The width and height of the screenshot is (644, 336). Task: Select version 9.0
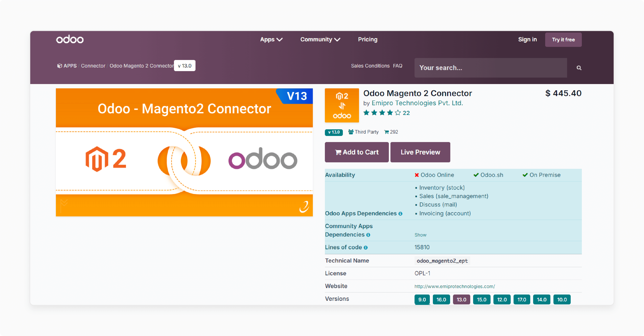tap(422, 300)
